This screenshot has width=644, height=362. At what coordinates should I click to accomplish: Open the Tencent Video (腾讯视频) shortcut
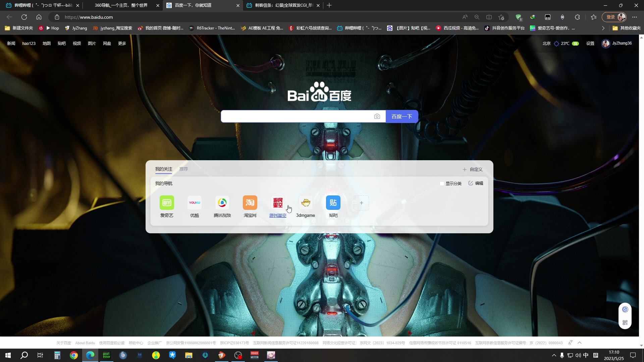click(x=222, y=202)
